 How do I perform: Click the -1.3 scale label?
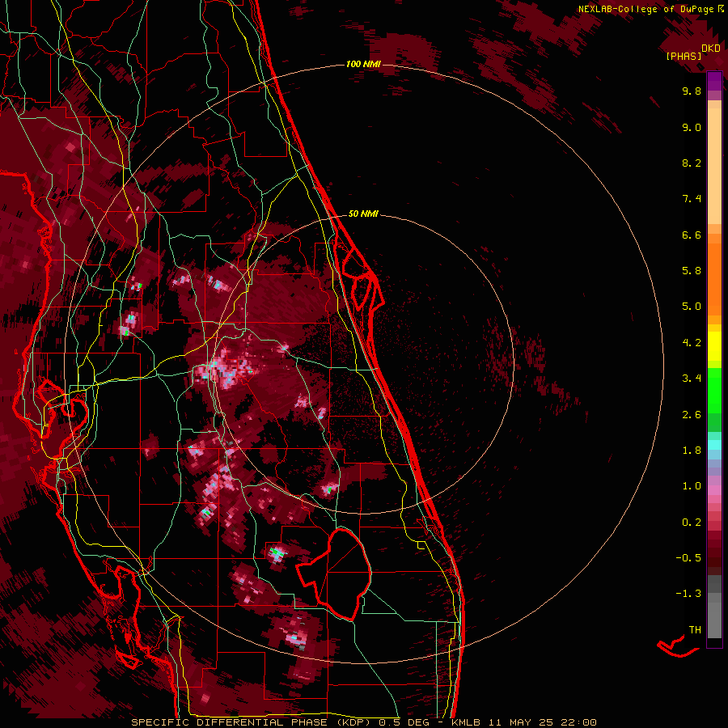[688, 594]
